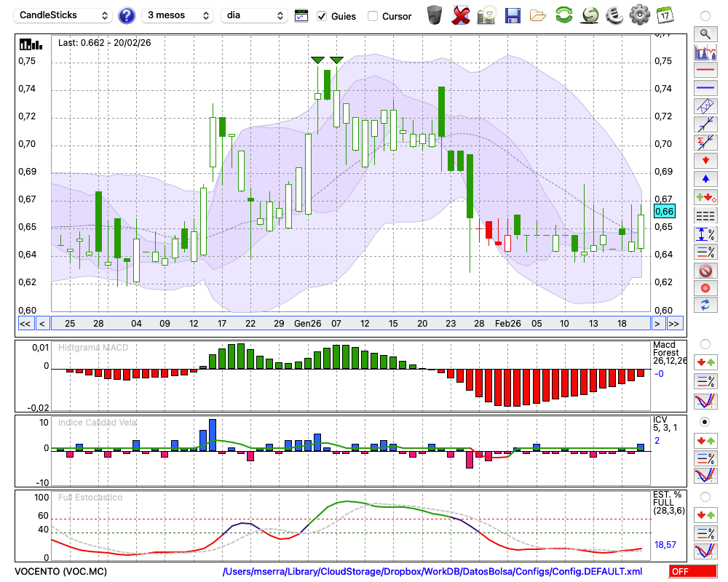Click the blue question mark help icon
The image size is (728, 582).
click(x=127, y=15)
